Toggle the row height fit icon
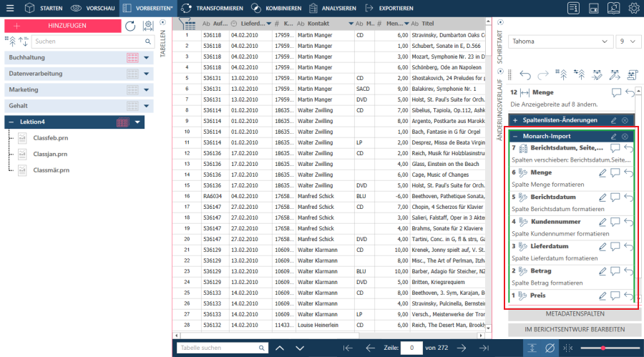 [x=532, y=348]
